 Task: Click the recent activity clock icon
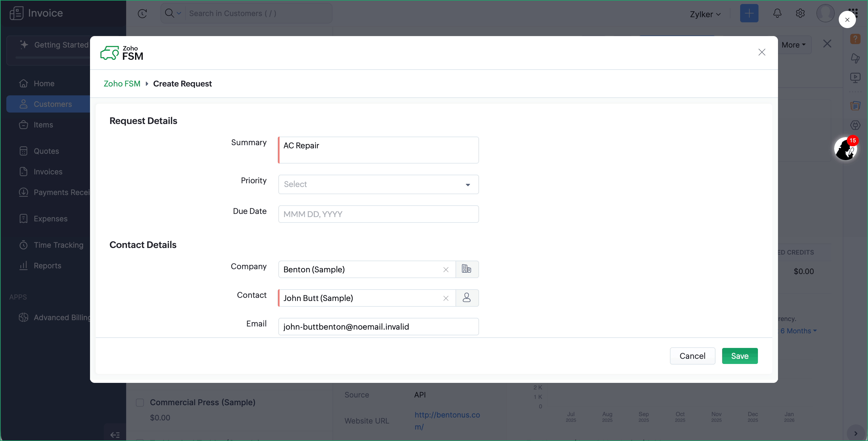click(142, 13)
